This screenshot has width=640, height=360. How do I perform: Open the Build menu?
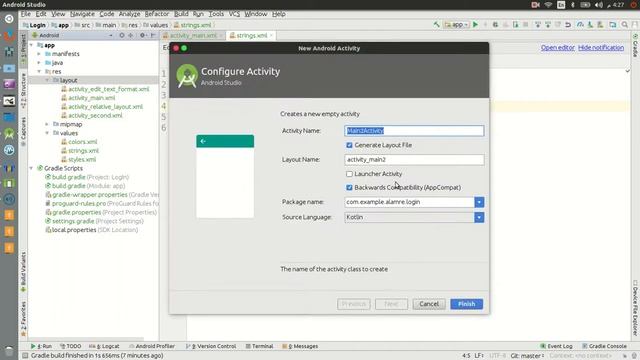pos(181,14)
